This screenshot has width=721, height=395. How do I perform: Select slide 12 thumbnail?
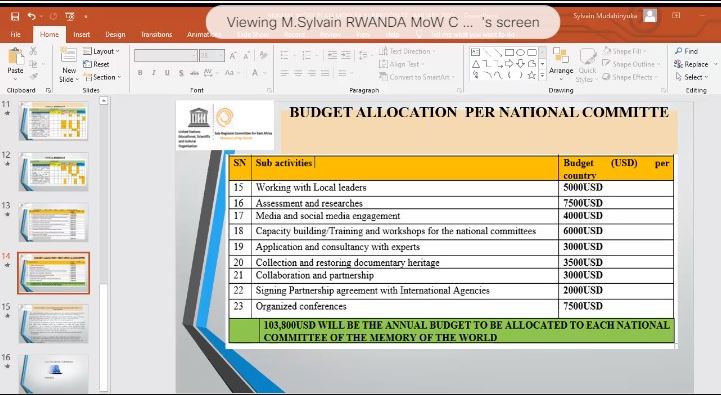(53, 172)
